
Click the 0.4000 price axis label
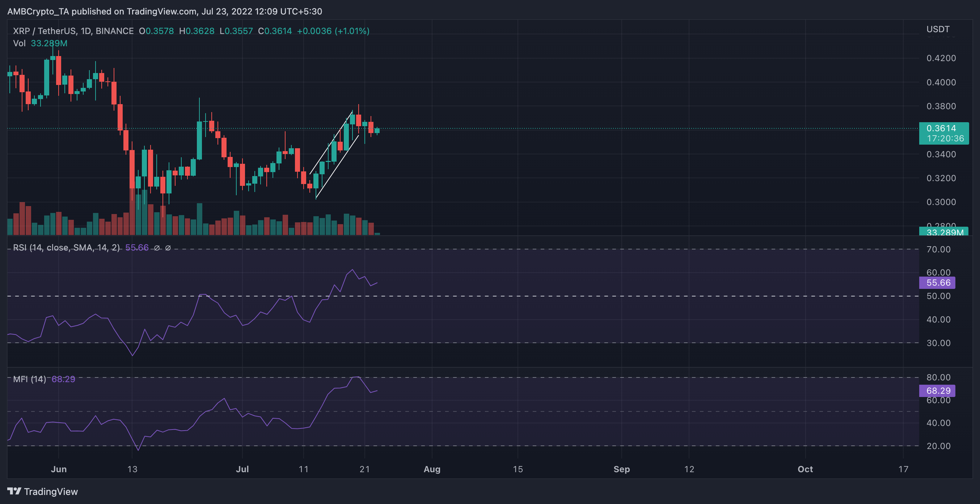(x=941, y=82)
